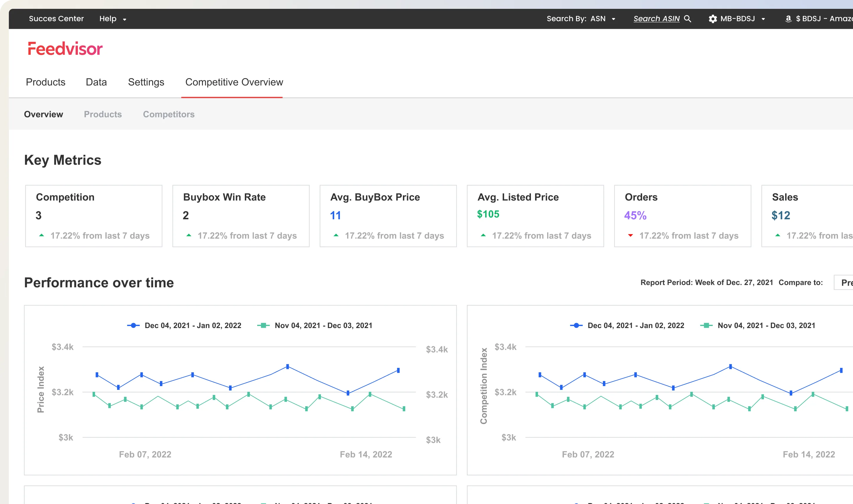Click green up arrow in Avg. Listed Price card
The width and height of the screenshot is (853, 504).
click(x=483, y=235)
